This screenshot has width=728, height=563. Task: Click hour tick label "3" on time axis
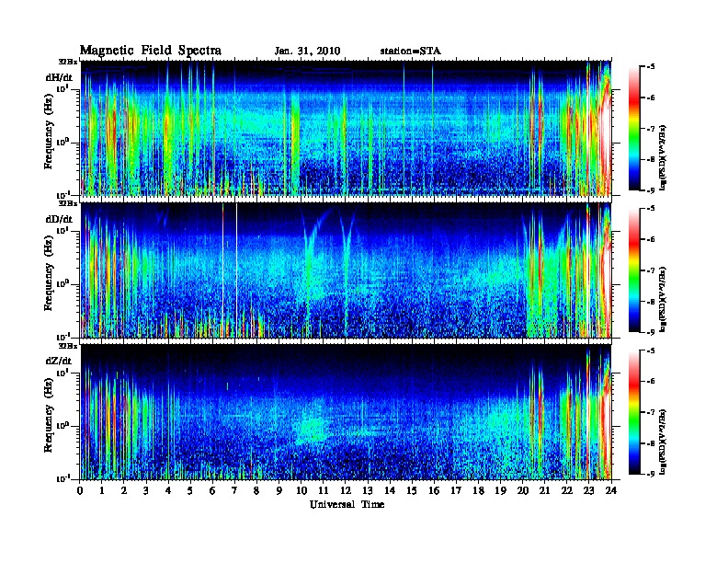point(146,490)
